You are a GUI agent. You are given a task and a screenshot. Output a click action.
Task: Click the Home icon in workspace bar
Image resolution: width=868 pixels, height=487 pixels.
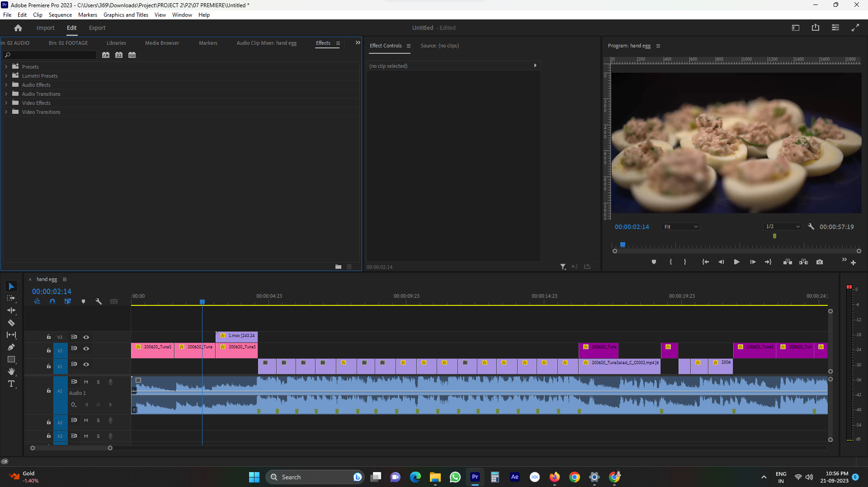pyautogui.click(x=18, y=28)
